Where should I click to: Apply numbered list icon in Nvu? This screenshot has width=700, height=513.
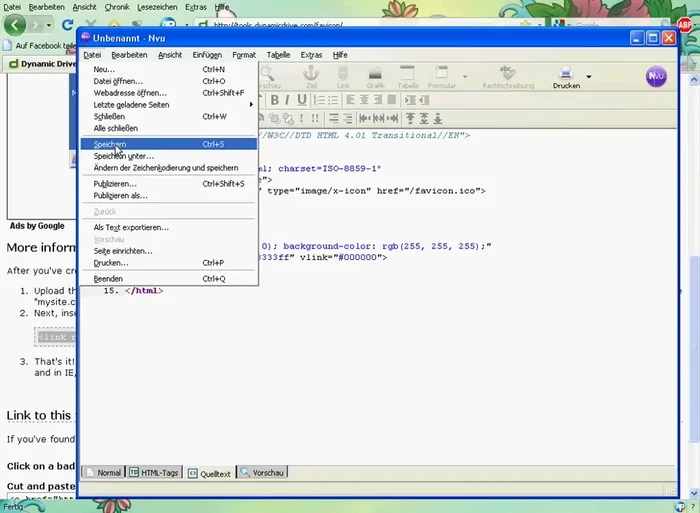[x=319, y=100]
